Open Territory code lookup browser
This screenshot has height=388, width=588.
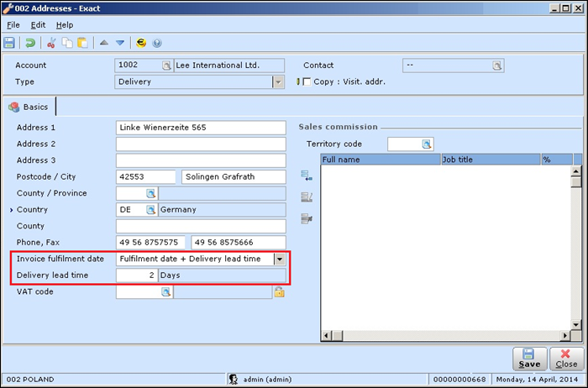(x=426, y=144)
